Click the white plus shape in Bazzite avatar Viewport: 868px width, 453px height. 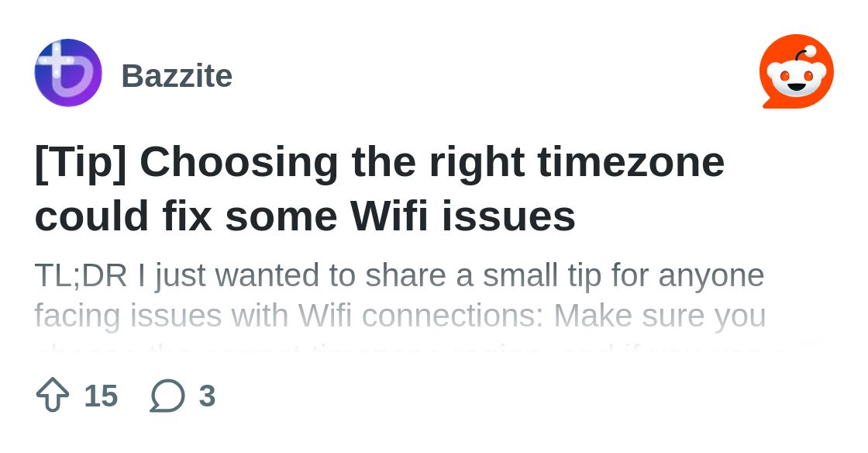coord(55,60)
